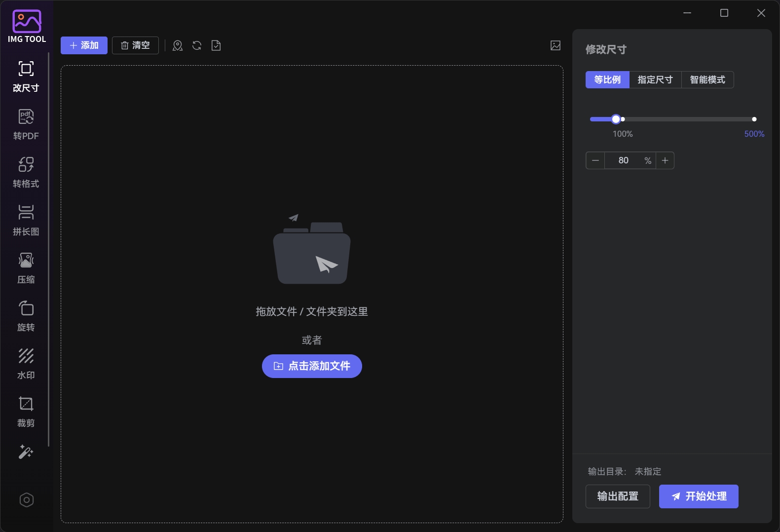Select the 转格式 format conversion tool
The image size is (780, 532).
[x=26, y=172]
